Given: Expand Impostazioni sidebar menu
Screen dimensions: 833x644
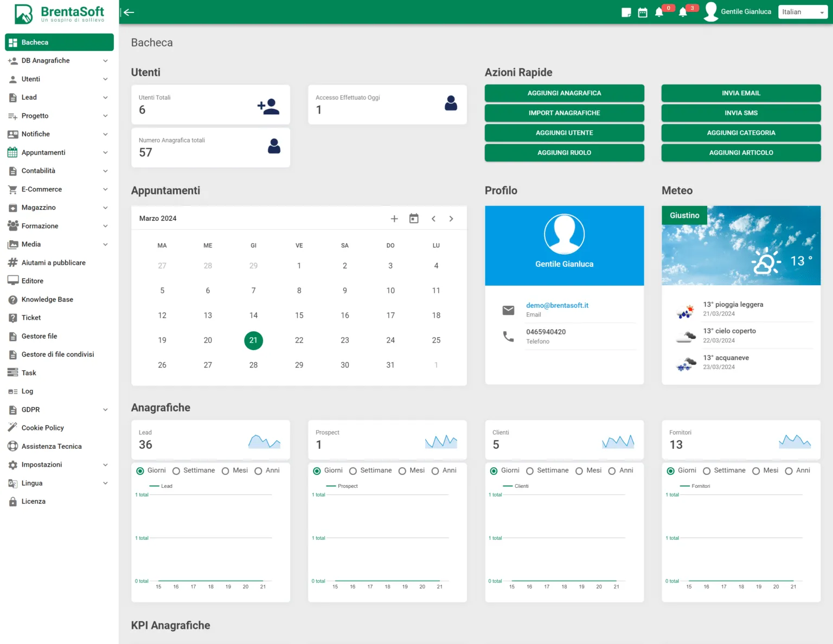Looking at the screenshot, I should (x=60, y=465).
